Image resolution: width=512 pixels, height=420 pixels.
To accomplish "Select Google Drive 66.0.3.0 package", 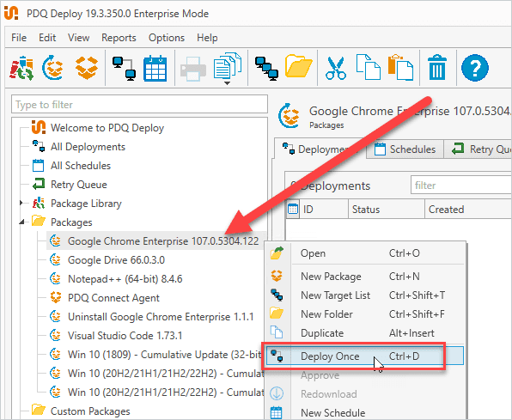I will pos(116,260).
